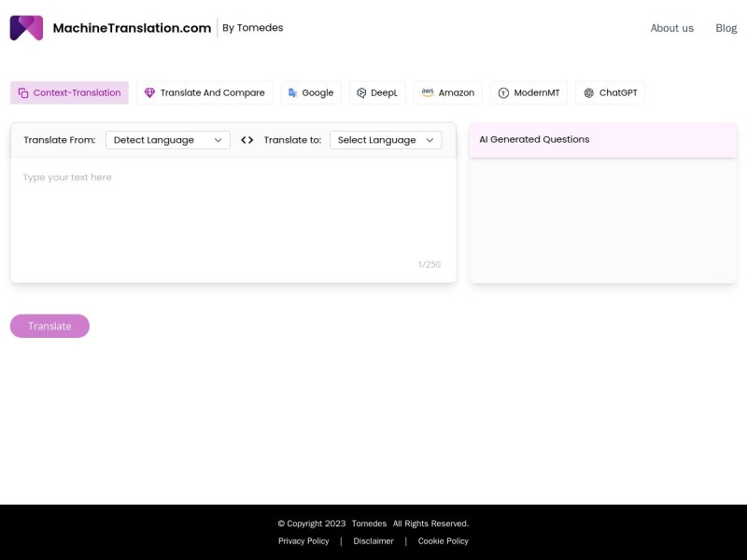Viewport: 747px width, 560px height.
Task: Click the By Tomedes header text
Action: (253, 28)
